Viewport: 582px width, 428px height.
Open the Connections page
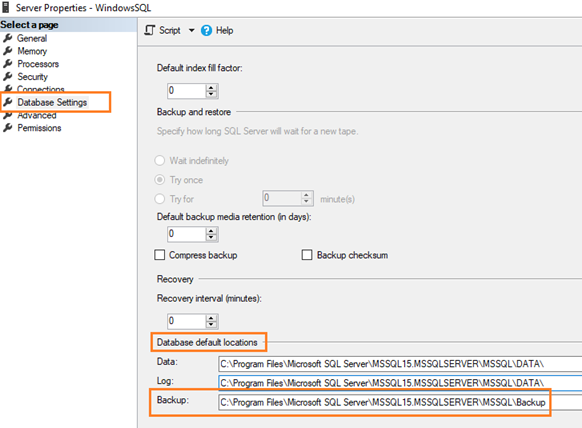[40, 89]
